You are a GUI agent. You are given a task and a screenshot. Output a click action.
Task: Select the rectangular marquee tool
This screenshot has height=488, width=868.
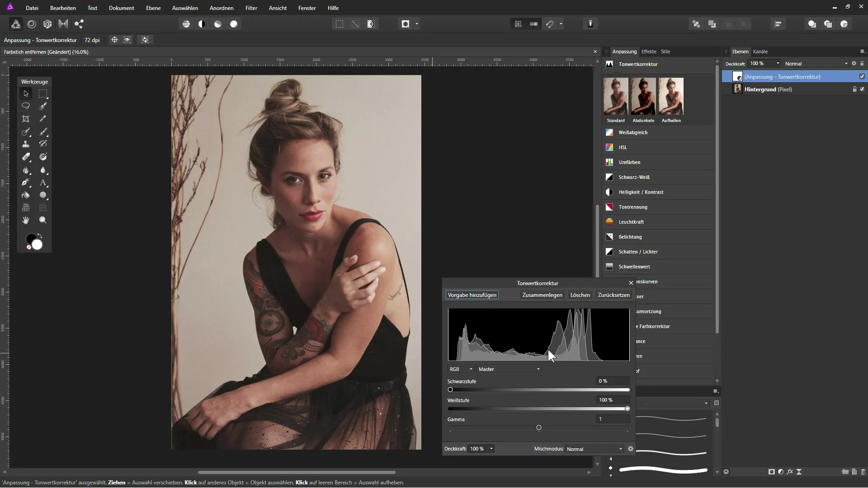[43, 94]
